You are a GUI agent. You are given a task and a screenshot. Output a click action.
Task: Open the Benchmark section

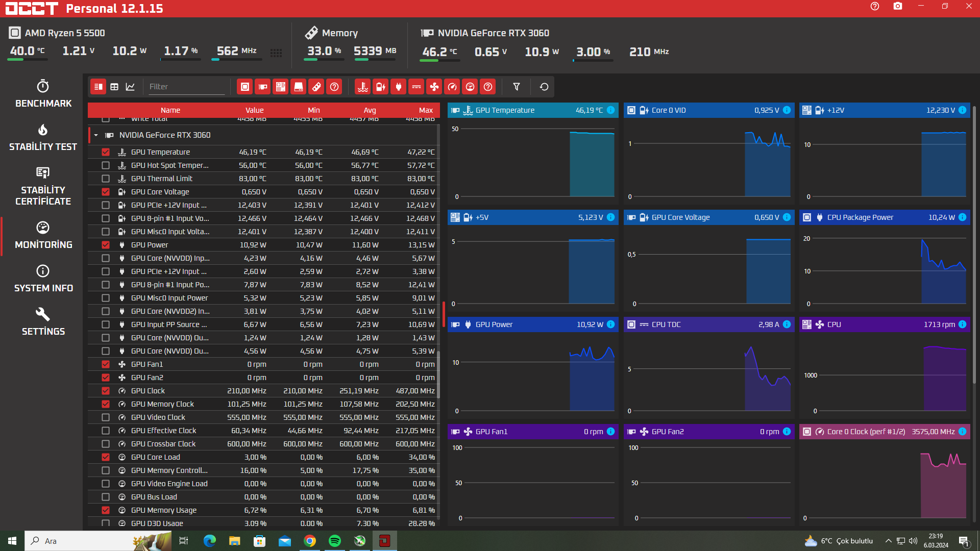[x=43, y=94]
